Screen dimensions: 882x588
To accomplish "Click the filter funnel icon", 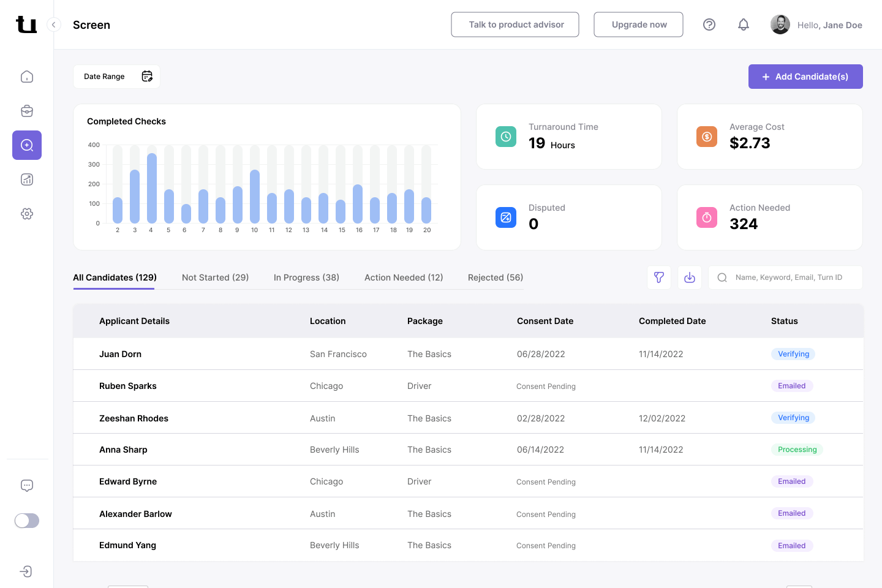I will click(x=659, y=277).
